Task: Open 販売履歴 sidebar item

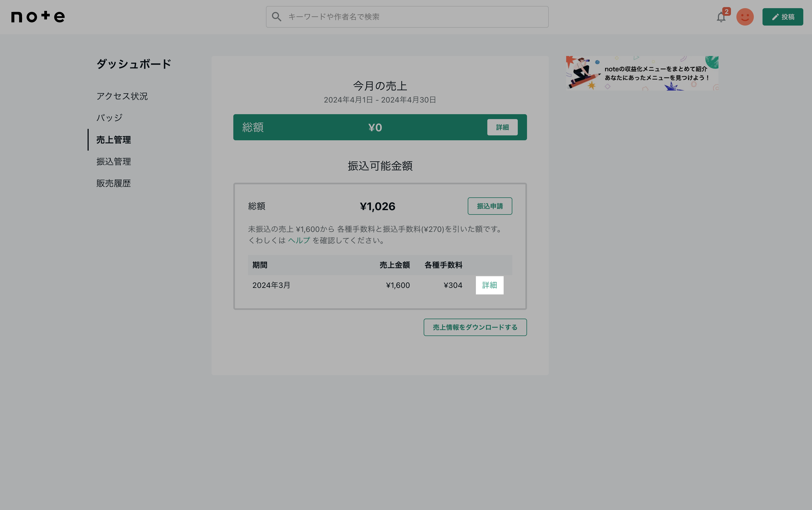Action: click(x=113, y=183)
